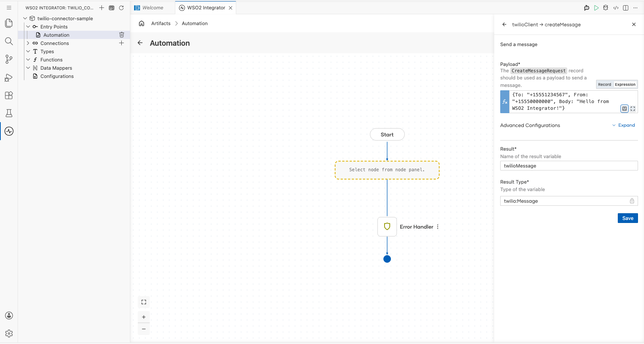This screenshot has width=644, height=344.
Task: Open the chat assistant icon in toolbar
Action: [587, 7]
